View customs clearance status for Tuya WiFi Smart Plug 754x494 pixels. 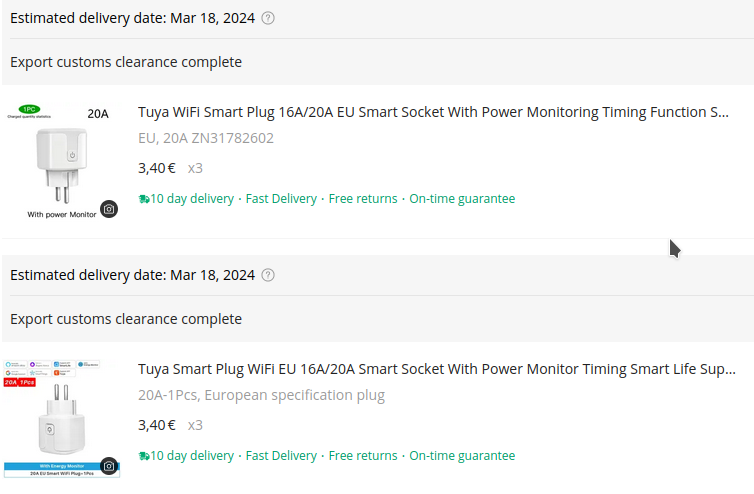[126, 62]
